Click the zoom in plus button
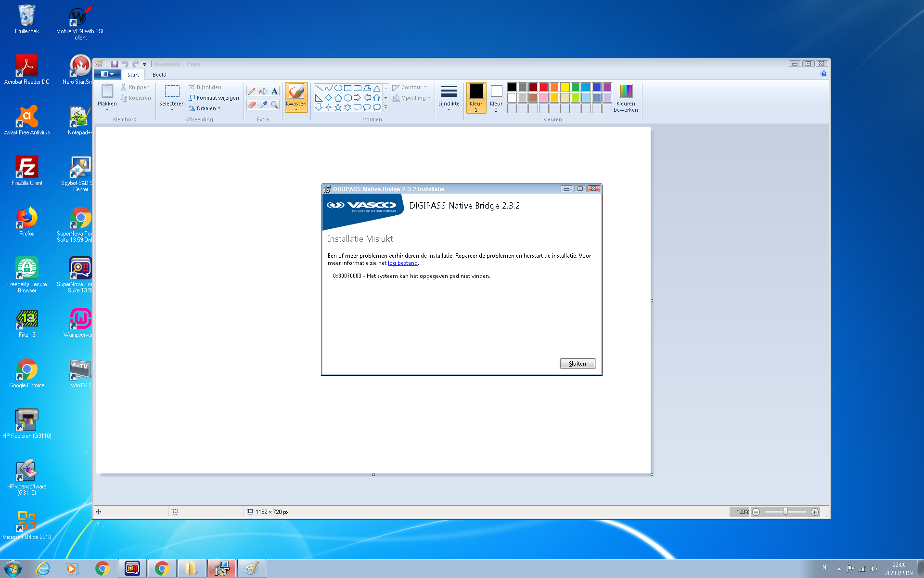 815,512
